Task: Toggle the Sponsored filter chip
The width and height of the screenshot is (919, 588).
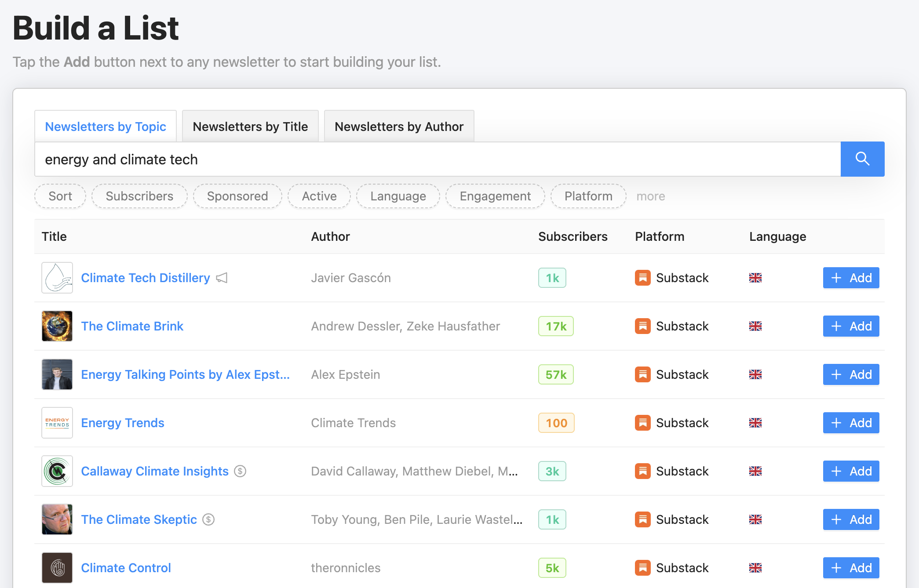Action: (x=237, y=196)
